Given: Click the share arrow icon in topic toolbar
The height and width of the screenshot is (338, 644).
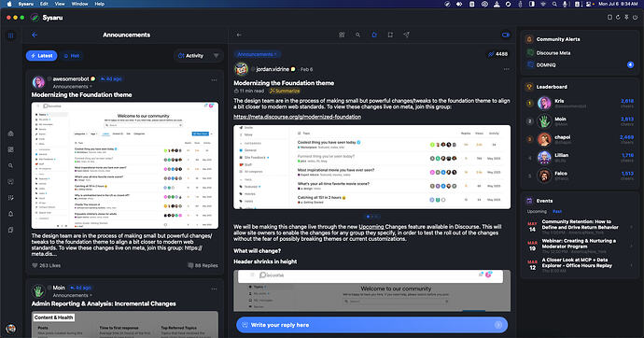Looking at the screenshot, I should pos(406,35).
